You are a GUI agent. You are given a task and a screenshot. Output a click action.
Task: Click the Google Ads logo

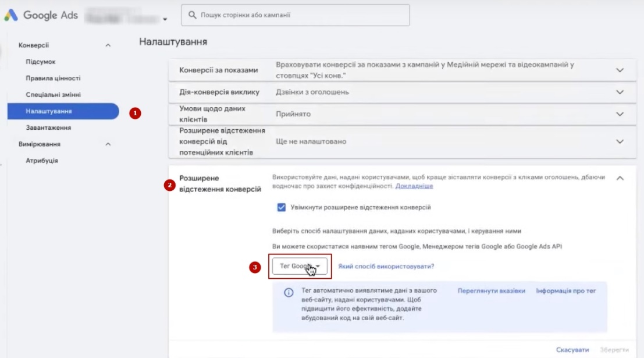point(41,16)
